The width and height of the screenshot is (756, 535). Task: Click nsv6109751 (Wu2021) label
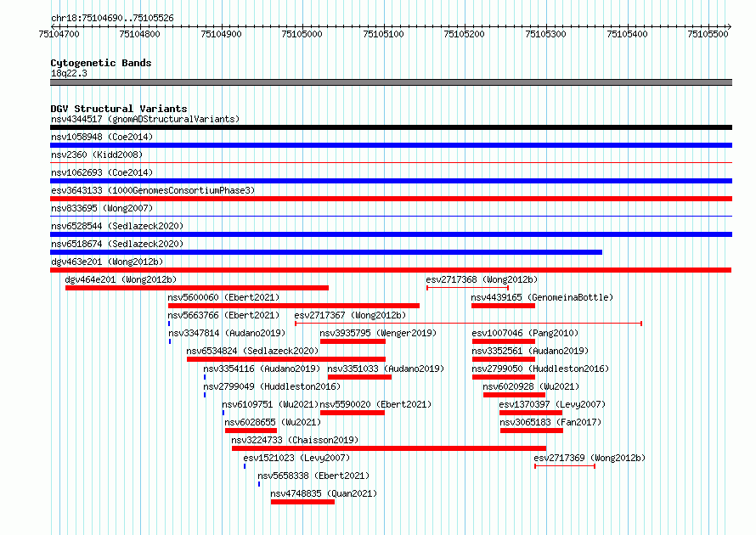(270, 404)
